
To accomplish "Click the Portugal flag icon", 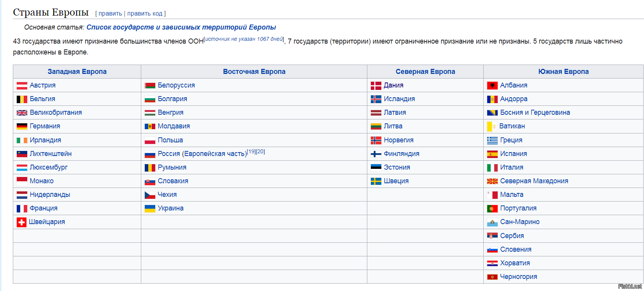I will point(492,209).
